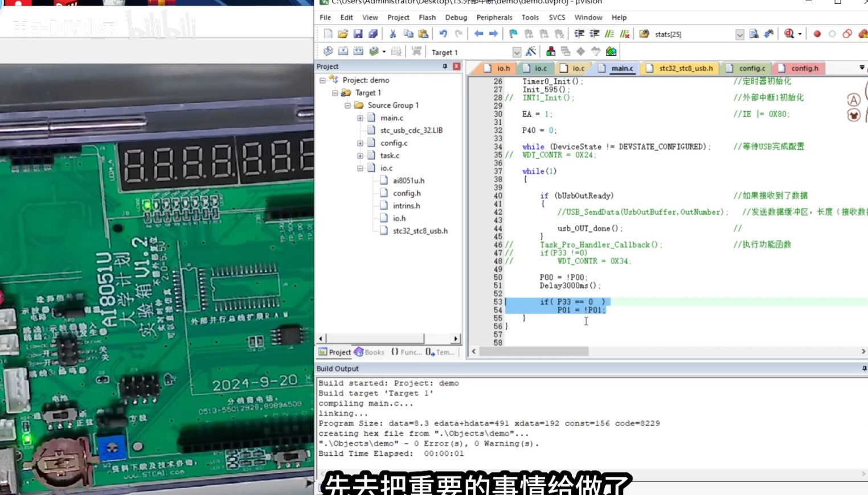Collapse the io.c group in the project tree
Image resolution: width=868 pixels, height=495 pixels.
pos(359,168)
